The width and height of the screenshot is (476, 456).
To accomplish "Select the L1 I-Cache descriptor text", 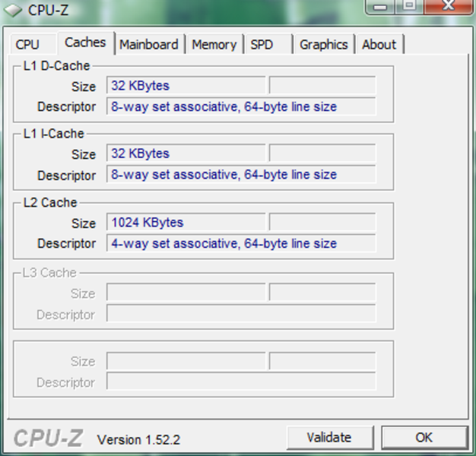I will pyautogui.click(x=242, y=175).
